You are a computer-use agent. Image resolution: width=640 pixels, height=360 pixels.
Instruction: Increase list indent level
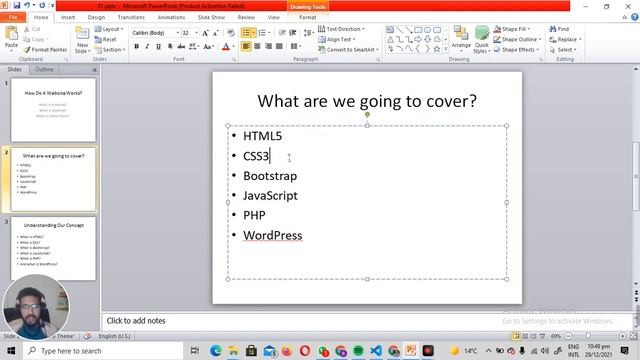click(x=293, y=33)
